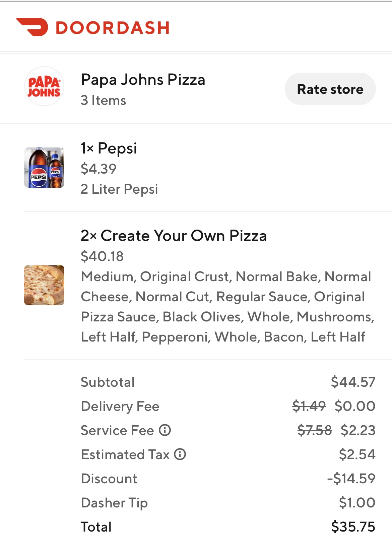Tap the 2 Liter Pepsi description
The height and width of the screenshot is (552, 392).
tap(119, 189)
